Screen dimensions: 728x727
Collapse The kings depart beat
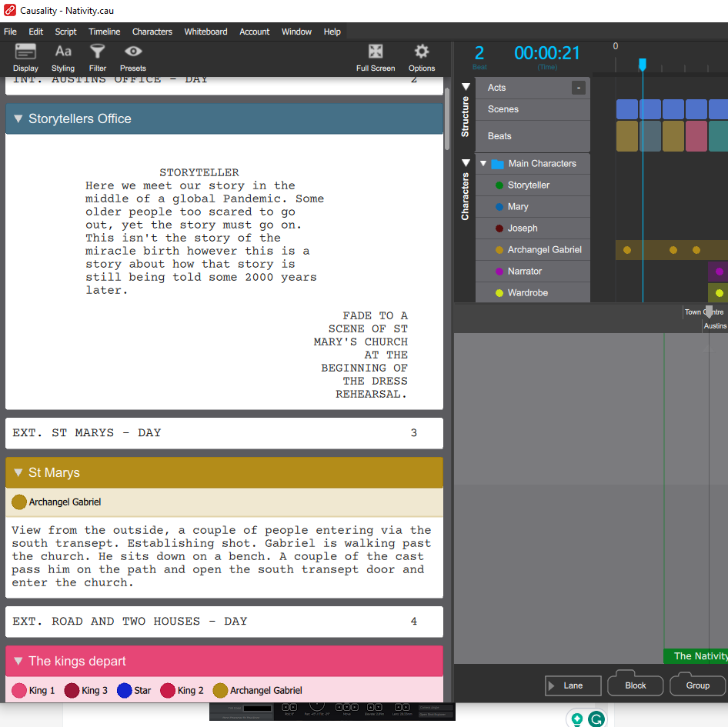click(x=18, y=662)
